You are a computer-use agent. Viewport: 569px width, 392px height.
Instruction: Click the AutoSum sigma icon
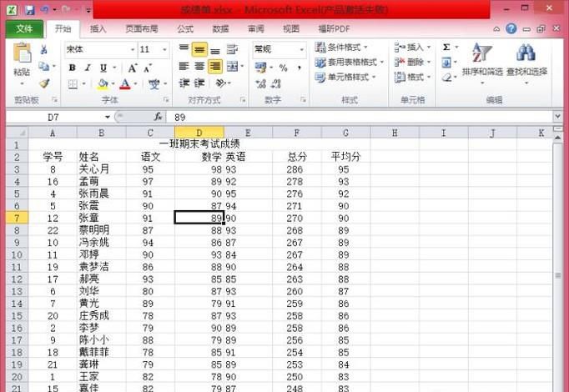[446, 48]
